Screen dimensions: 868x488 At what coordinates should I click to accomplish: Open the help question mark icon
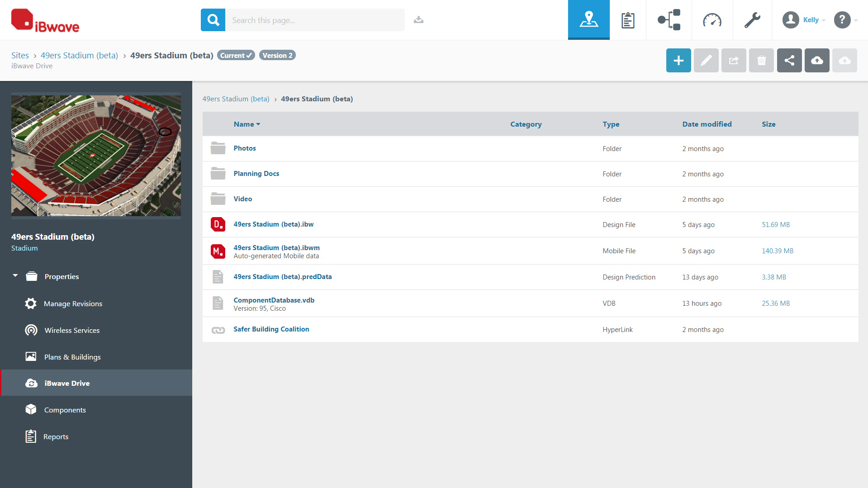point(842,20)
